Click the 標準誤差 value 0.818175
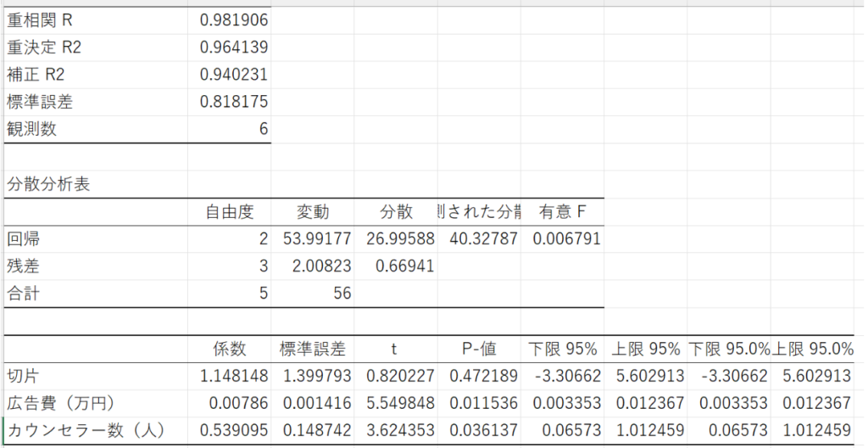Screen dimensions: 868x448 tap(234, 102)
